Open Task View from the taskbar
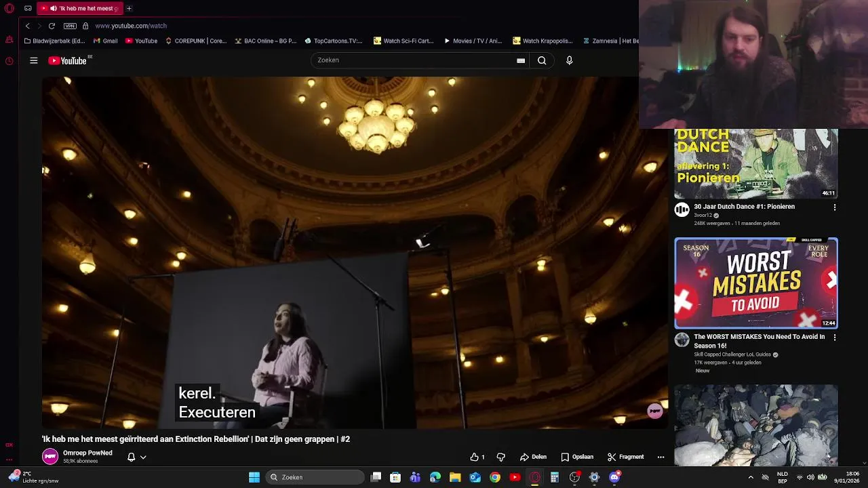The image size is (868, 488). coord(376,477)
